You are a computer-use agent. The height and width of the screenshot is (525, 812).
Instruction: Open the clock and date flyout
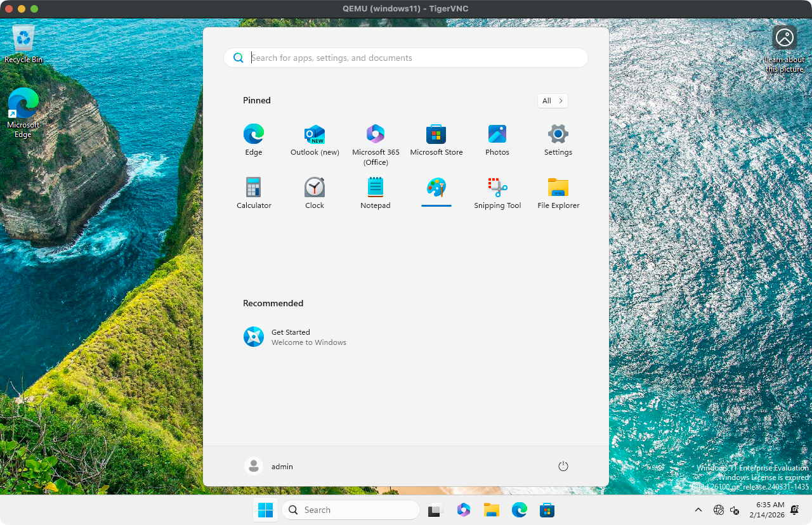(x=770, y=510)
